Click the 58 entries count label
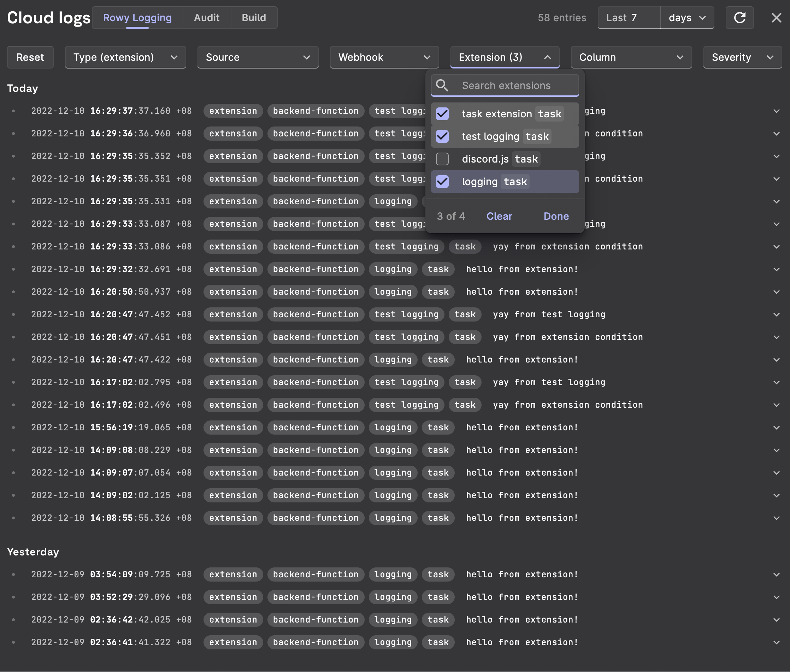Screen dimensions: 790x672 (562, 18)
